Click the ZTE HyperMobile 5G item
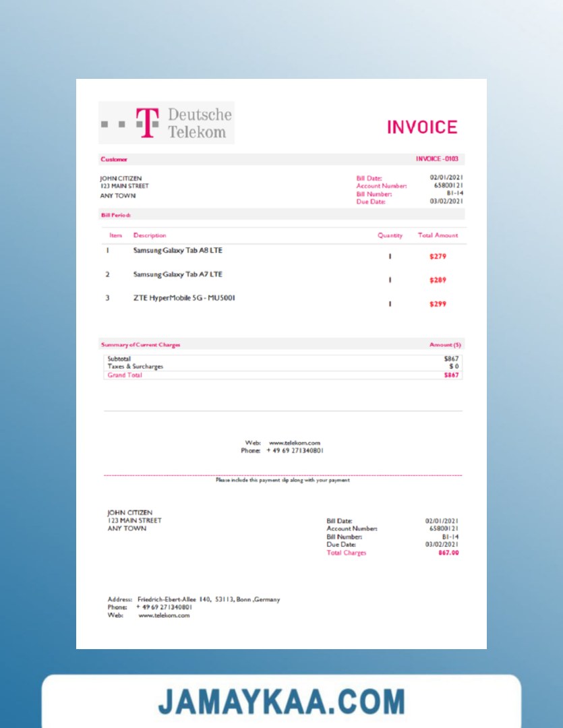 183,298
